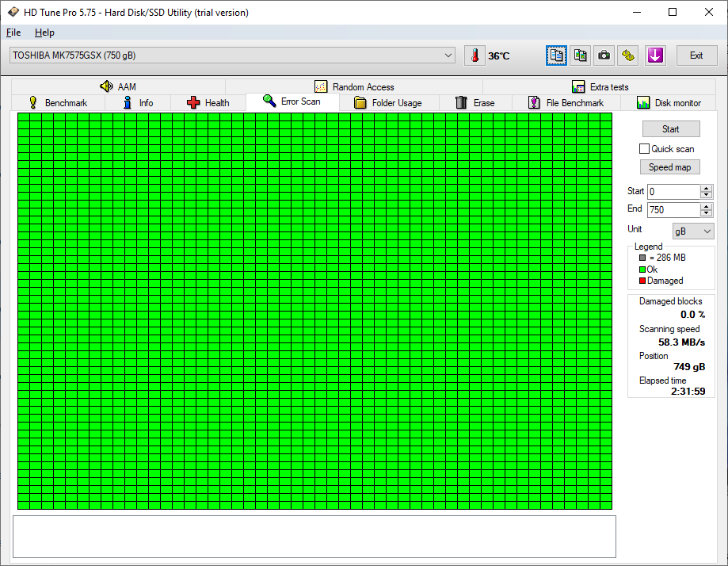Click the = 286 MB legend text
Viewport: 728px width, 566px height.
(x=668, y=258)
